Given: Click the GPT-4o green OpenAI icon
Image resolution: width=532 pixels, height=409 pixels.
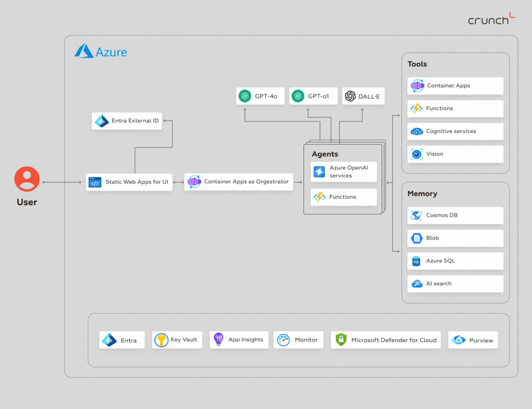Looking at the screenshot, I should pos(245,96).
